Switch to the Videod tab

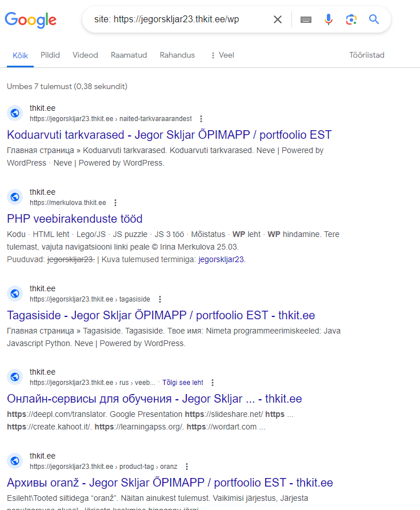pyautogui.click(x=85, y=55)
